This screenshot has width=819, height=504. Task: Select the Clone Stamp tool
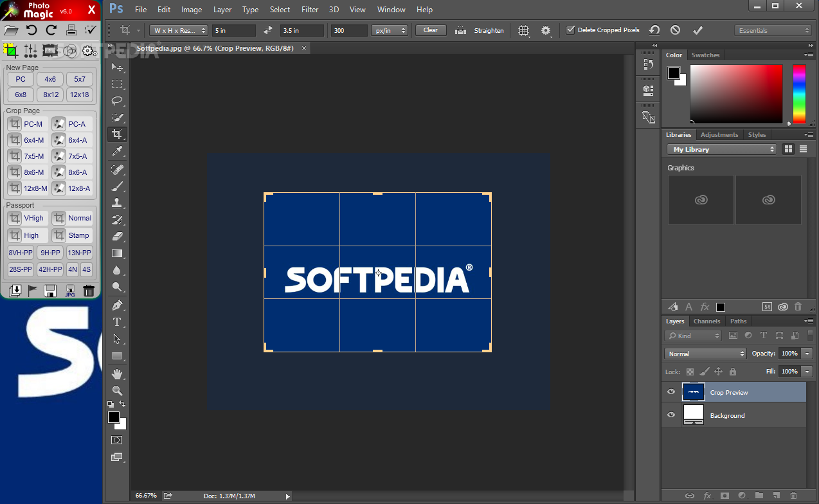(x=117, y=203)
